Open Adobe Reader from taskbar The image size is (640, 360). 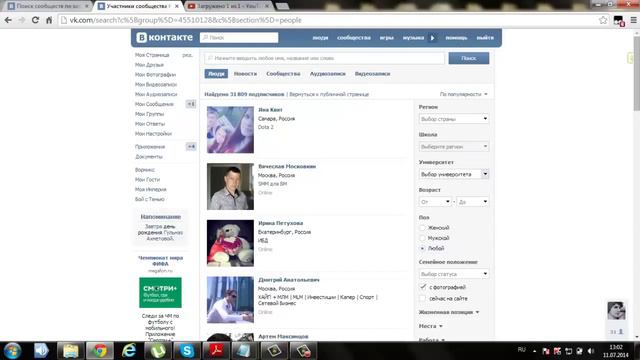click(216, 351)
